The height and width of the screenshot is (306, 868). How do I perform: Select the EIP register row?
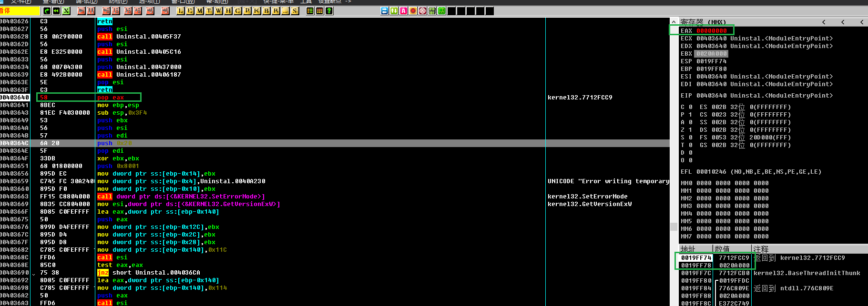757,96
